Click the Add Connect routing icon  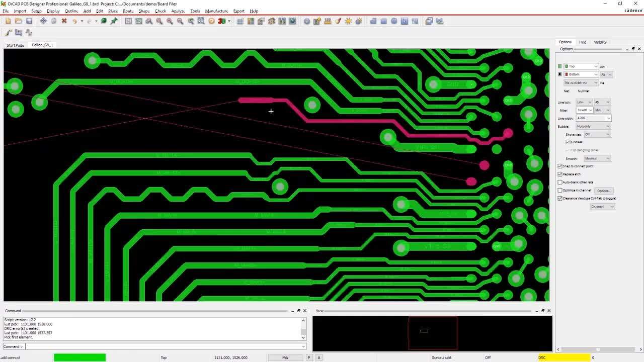[x=9, y=33]
